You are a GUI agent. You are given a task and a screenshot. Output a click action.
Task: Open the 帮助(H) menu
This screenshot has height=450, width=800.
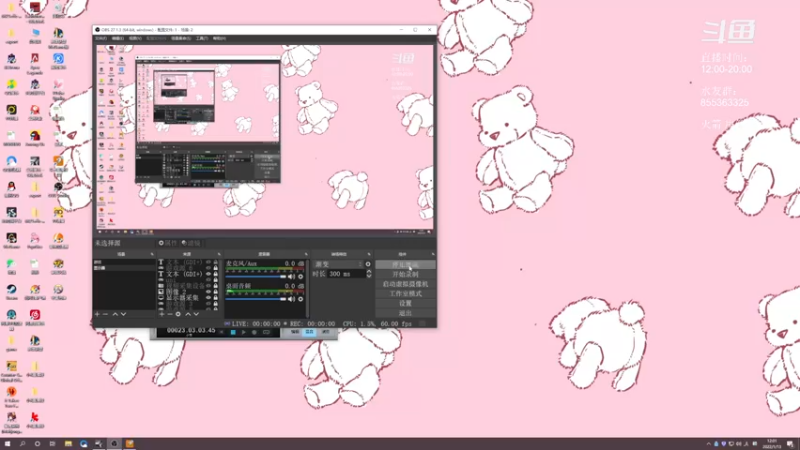click(219, 38)
